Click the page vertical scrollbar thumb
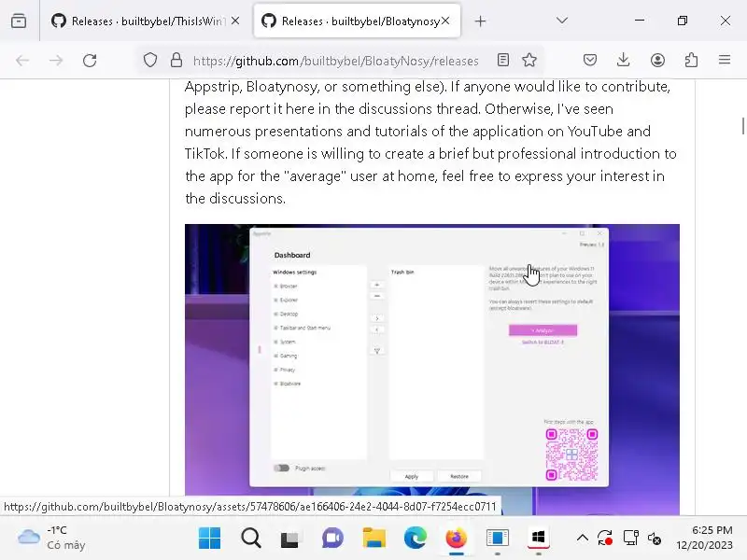This screenshot has width=747, height=560. pos(742,126)
